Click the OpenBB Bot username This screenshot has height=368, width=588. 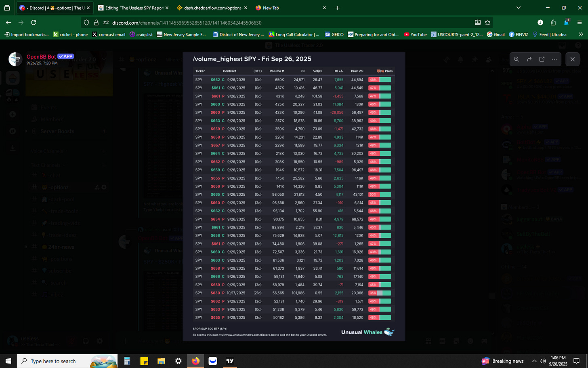[x=41, y=57]
